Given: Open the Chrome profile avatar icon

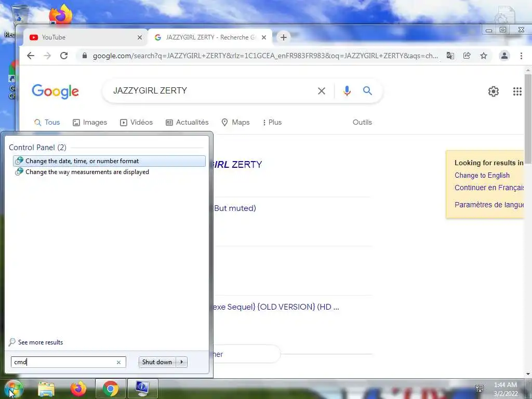Looking at the screenshot, I should pyautogui.click(x=504, y=56).
